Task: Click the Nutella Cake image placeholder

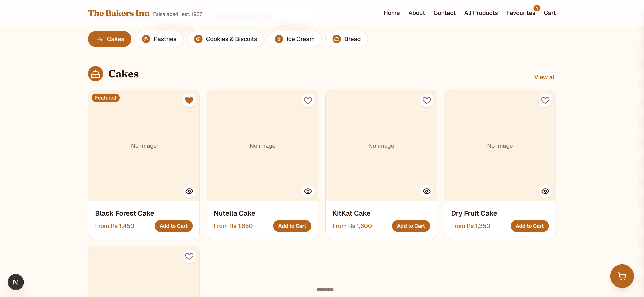Action: pos(262,146)
